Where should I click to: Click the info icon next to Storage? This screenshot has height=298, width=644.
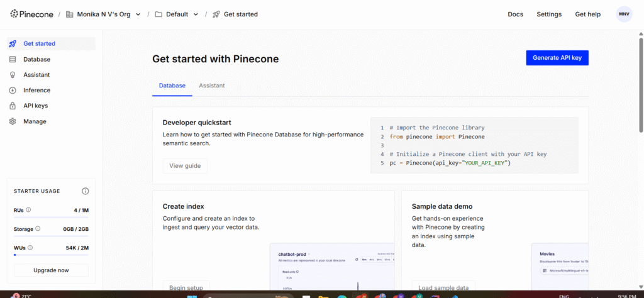click(x=38, y=229)
